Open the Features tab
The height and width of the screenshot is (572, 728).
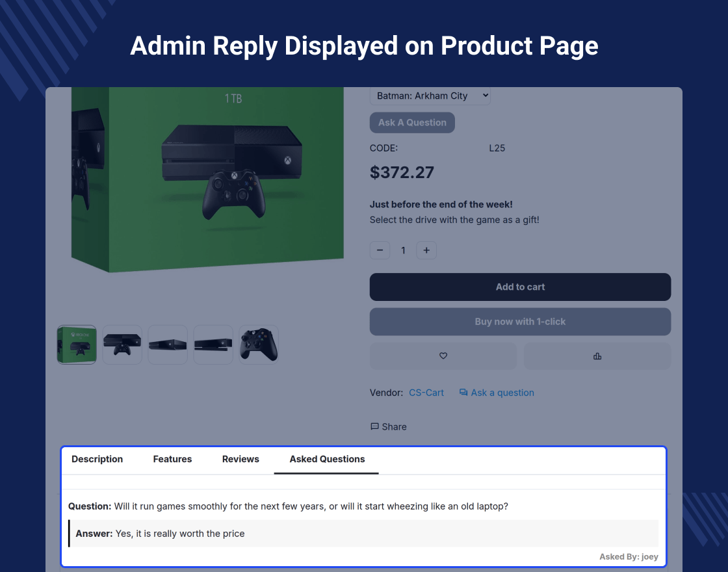(x=172, y=459)
